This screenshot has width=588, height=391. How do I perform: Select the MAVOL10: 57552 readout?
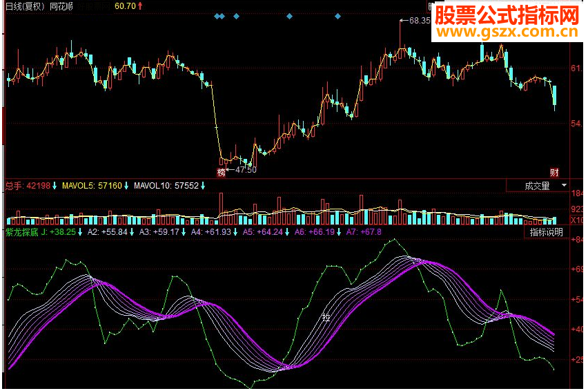[166, 186]
